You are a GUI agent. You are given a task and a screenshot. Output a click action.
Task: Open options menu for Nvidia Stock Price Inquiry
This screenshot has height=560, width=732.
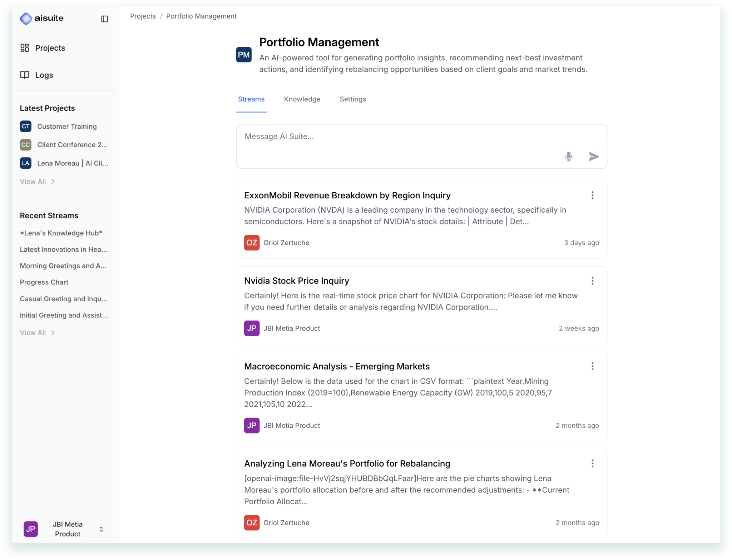point(592,281)
